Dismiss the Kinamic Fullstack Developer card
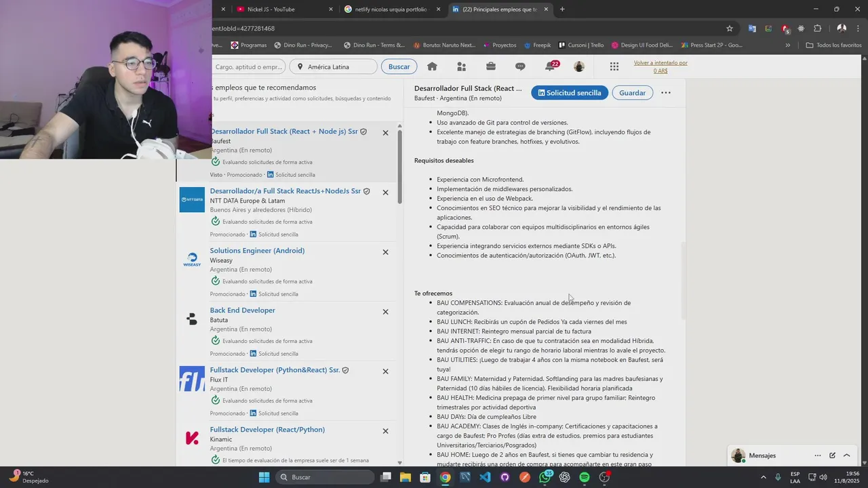 (x=385, y=431)
